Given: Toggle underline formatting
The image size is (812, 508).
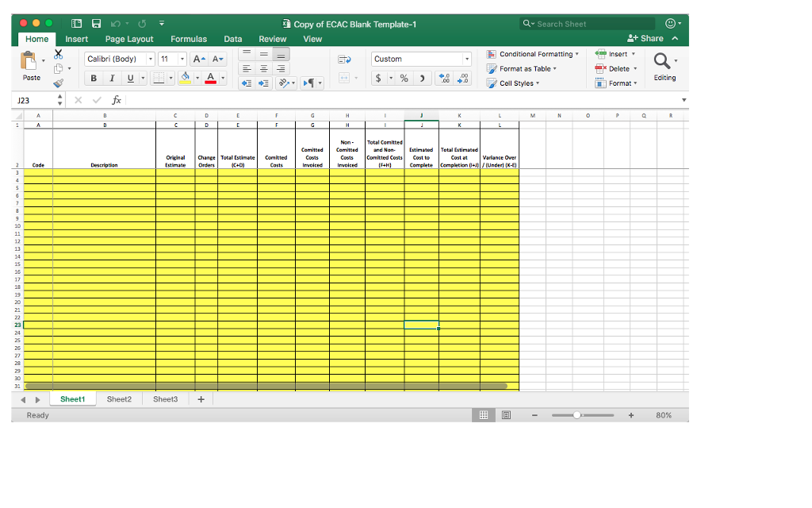Looking at the screenshot, I should pyautogui.click(x=129, y=78).
